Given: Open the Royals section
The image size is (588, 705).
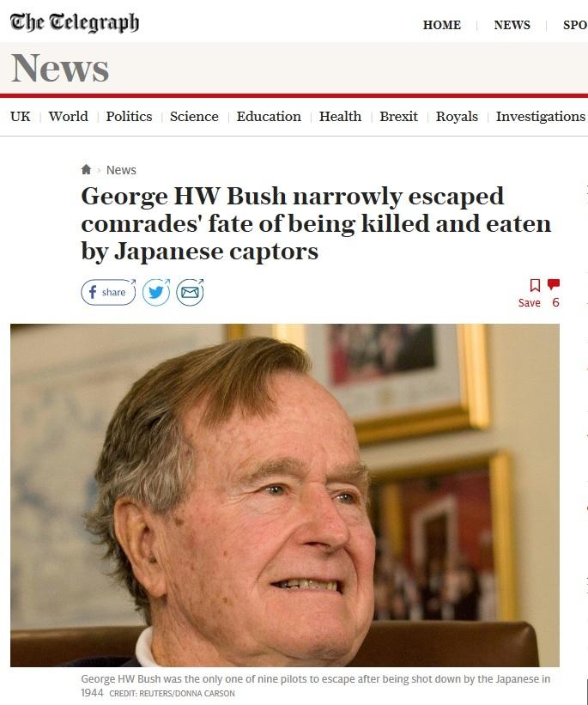Looking at the screenshot, I should click(x=457, y=117).
